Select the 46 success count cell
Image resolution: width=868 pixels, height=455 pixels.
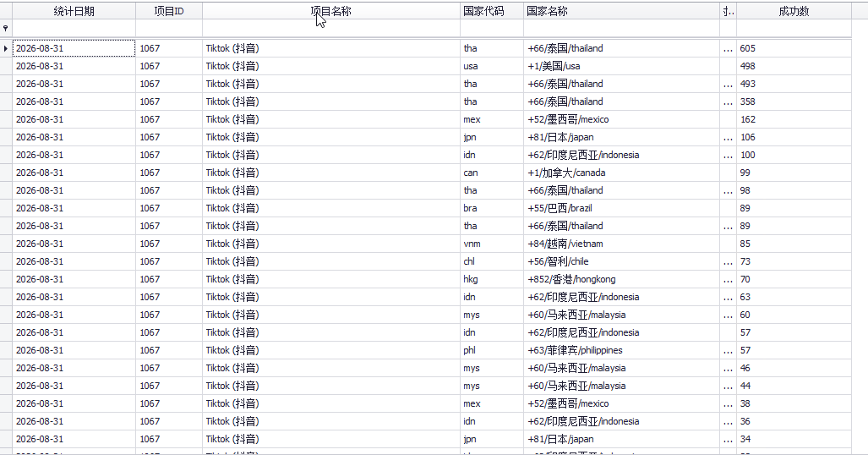coord(794,367)
